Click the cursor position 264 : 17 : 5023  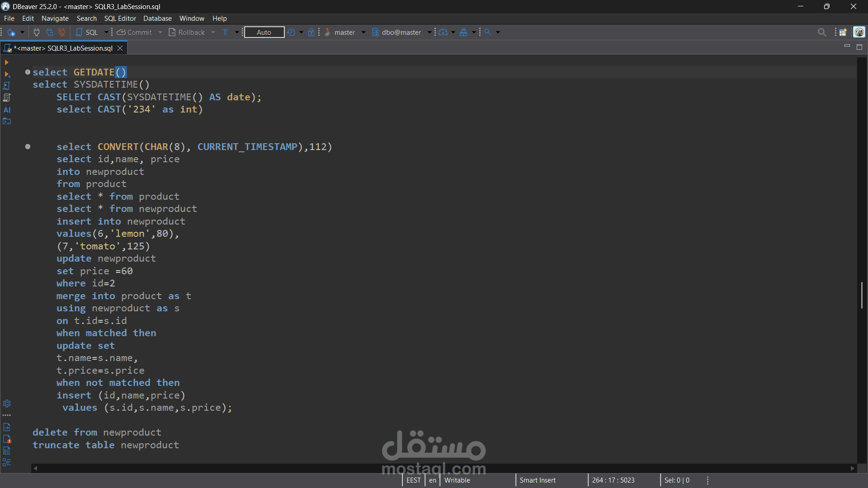click(x=613, y=480)
